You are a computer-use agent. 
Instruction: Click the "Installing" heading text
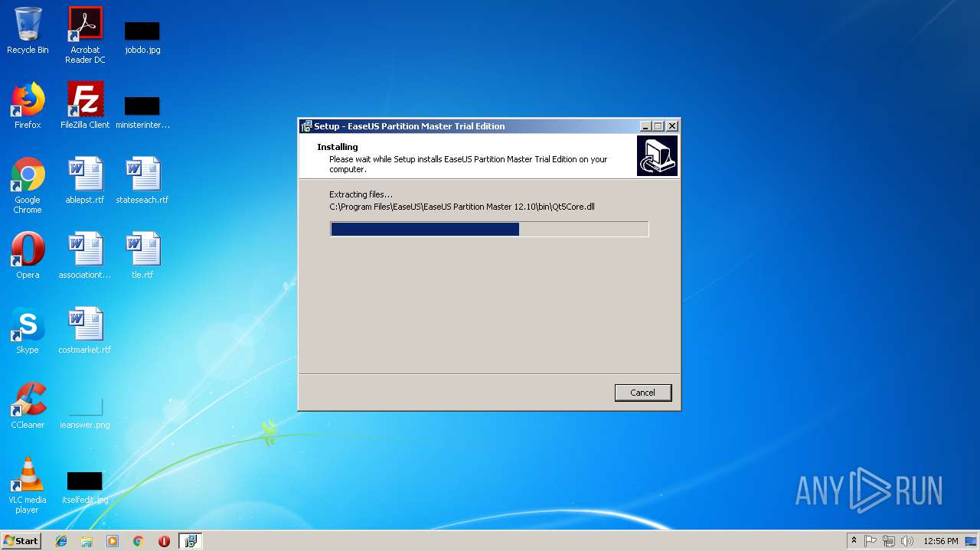(338, 147)
